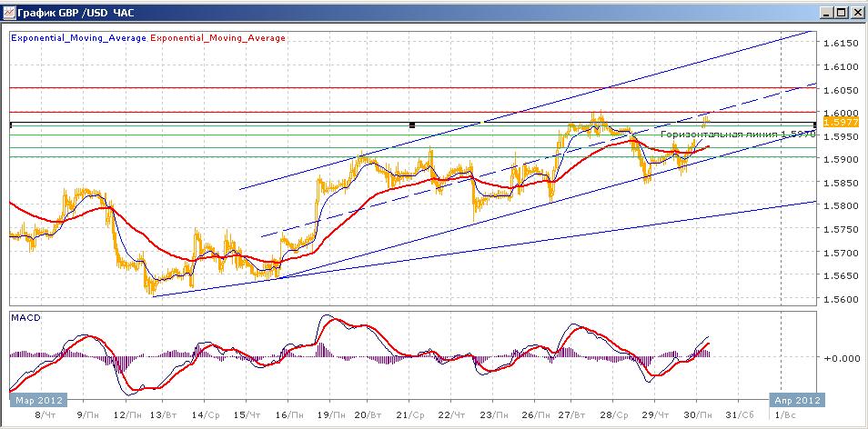Click the '12/Пн' date label
This screenshot has width=868, height=429.
(126, 414)
